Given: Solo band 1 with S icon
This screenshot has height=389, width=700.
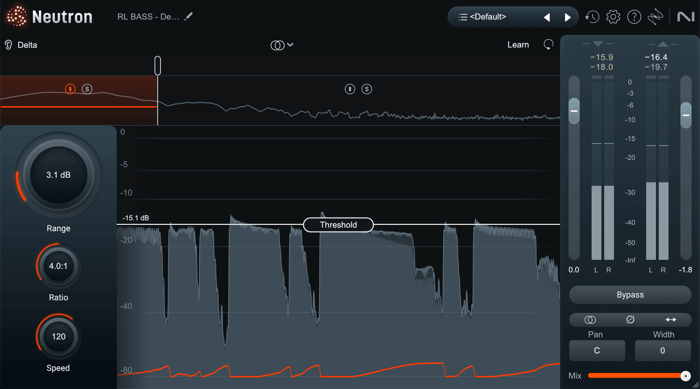Looking at the screenshot, I should coord(87,89).
